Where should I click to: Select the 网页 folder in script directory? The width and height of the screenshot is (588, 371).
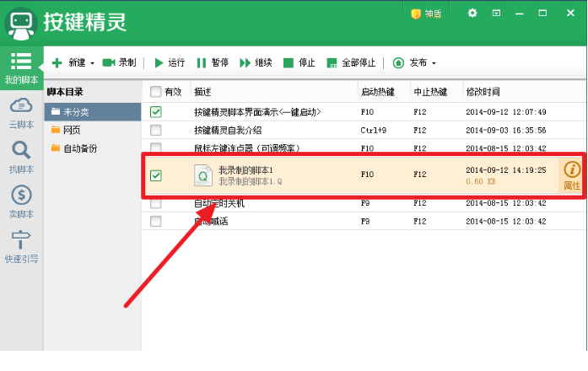[71, 130]
